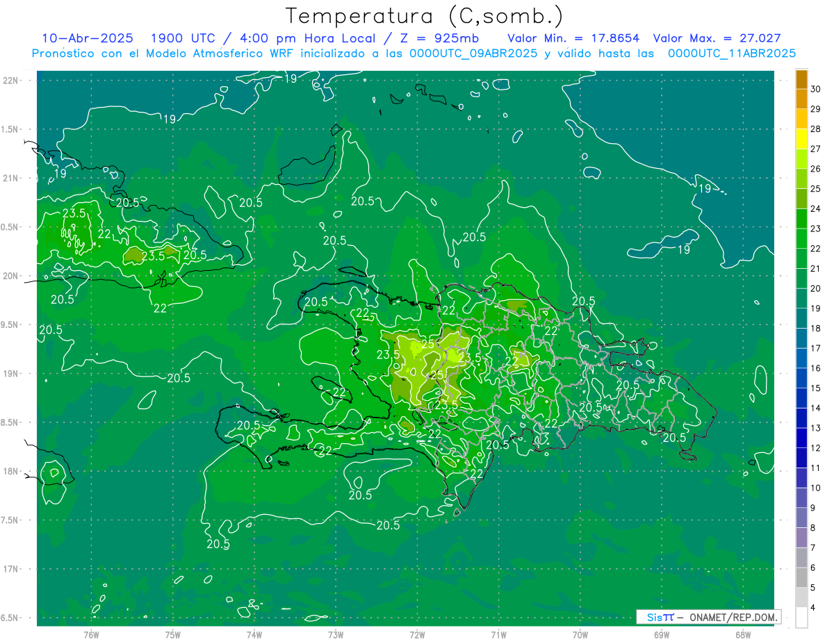Click the teal legend swatch between 18 and 19

pyautogui.click(x=801, y=319)
